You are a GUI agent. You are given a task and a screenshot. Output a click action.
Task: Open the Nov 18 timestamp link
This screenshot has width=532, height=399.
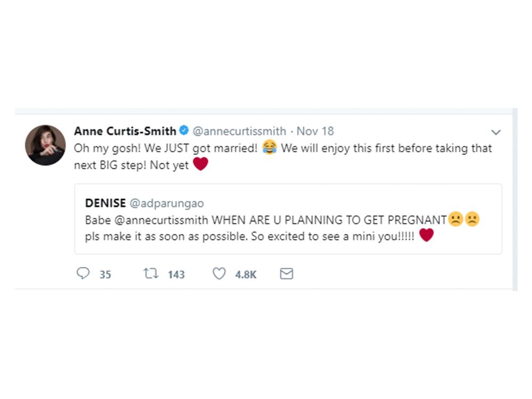point(315,131)
